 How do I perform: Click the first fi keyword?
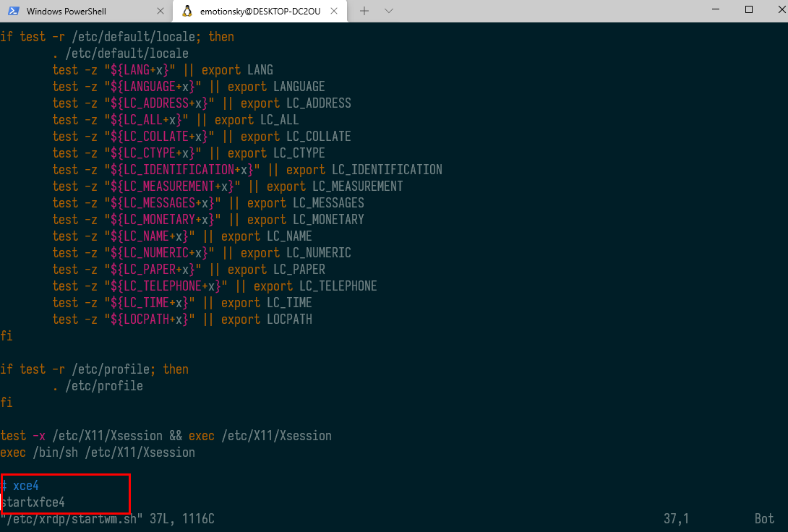point(7,335)
